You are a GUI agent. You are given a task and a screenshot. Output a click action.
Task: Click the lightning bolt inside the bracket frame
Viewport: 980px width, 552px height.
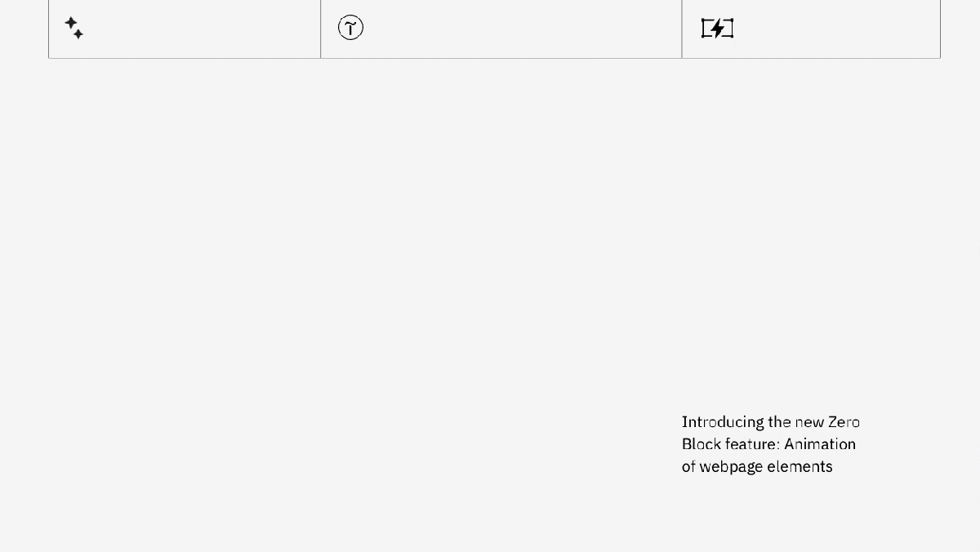pyautogui.click(x=717, y=29)
